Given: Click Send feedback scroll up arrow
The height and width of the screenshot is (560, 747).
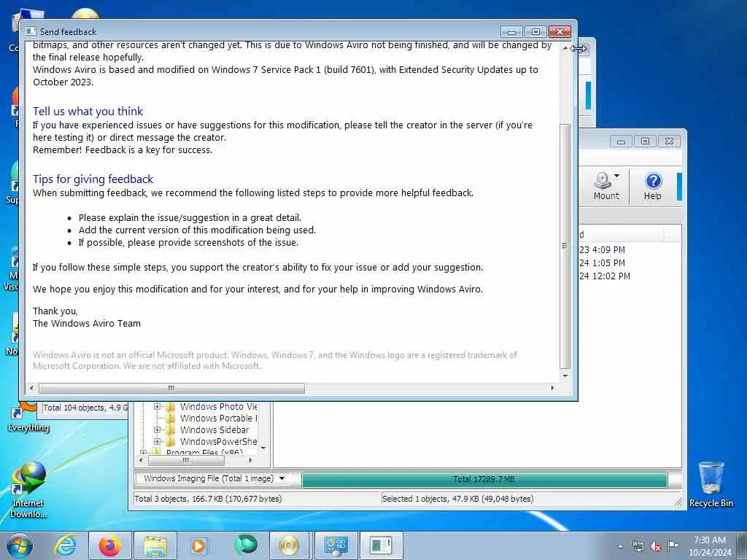Looking at the screenshot, I should pyautogui.click(x=565, y=49).
